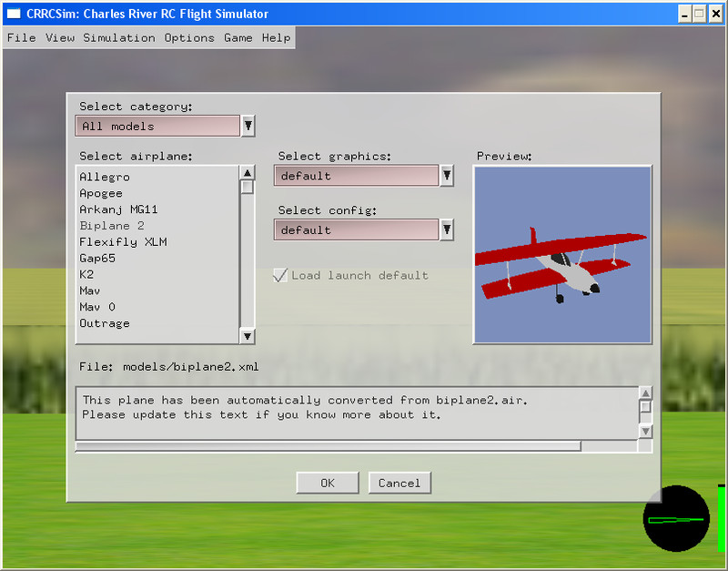Image resolution: width=728 pixels, height=571 pixels.
Task: Click the Select config default field
Action: [356, 229]
